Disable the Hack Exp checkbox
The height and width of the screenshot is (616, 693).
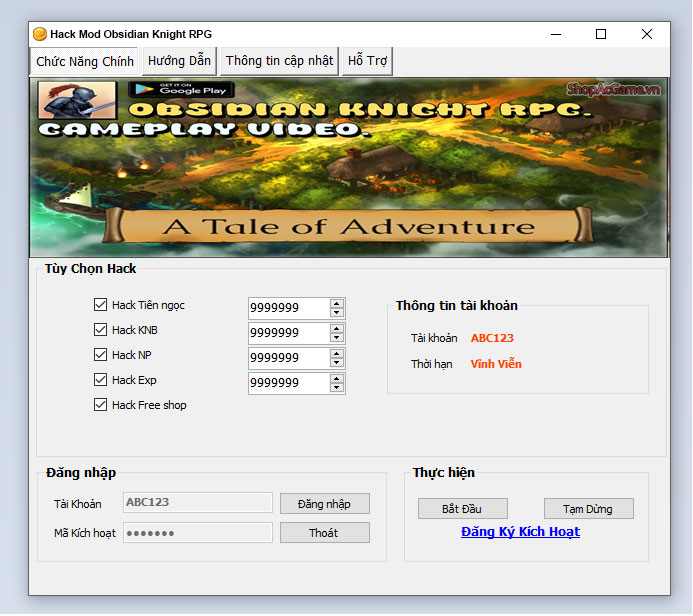tap(100, 380)
